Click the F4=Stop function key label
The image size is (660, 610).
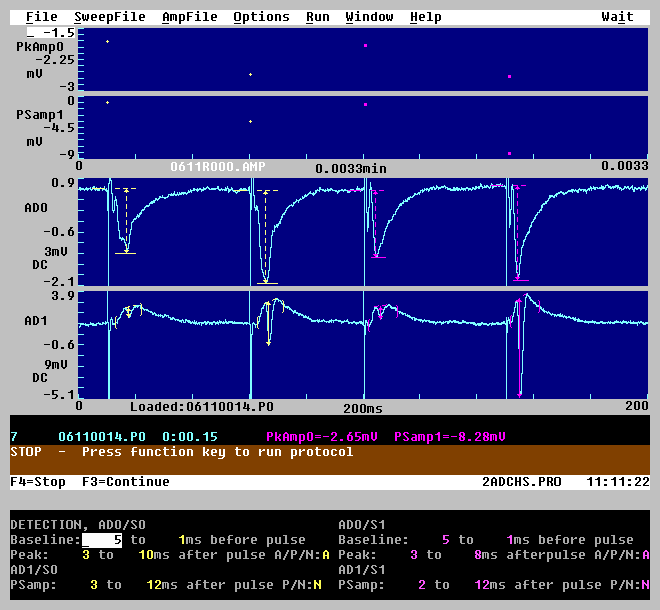pyautogui.click(x=38, y=482)
